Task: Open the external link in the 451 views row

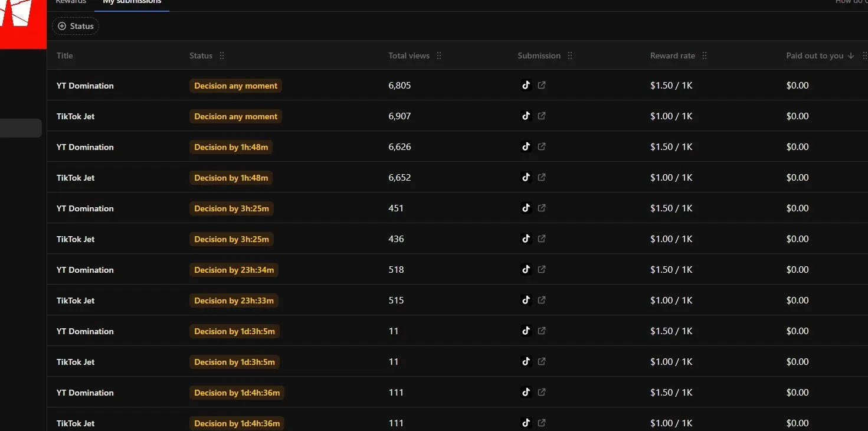Action: (x=542, y=208)
